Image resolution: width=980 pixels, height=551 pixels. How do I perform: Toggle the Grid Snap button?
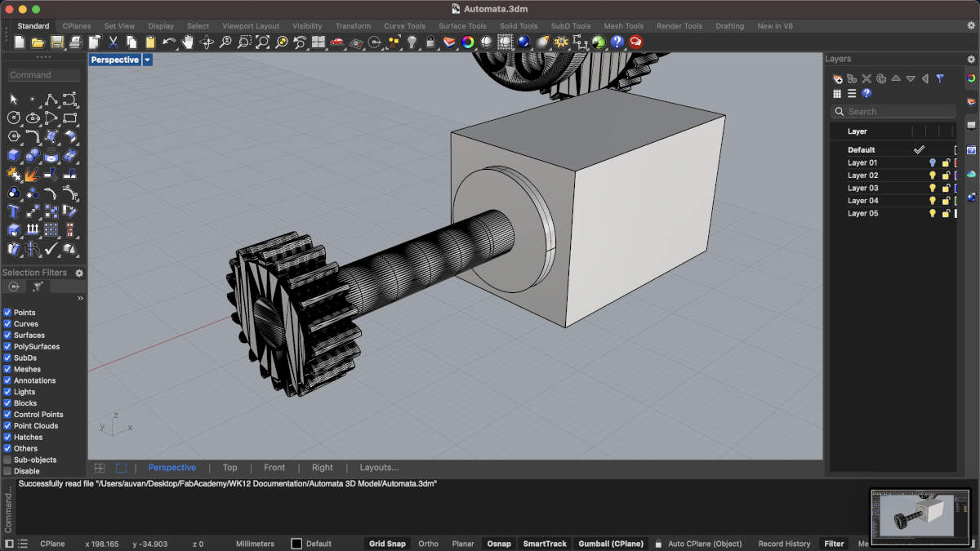click(387, 544)
